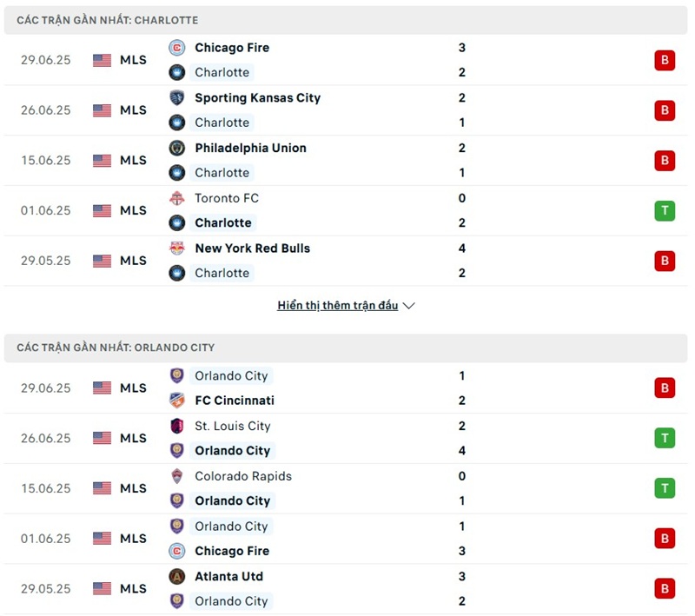
Task: Click the Colorado Rapids crest icon
Action: tap(177, 476)
